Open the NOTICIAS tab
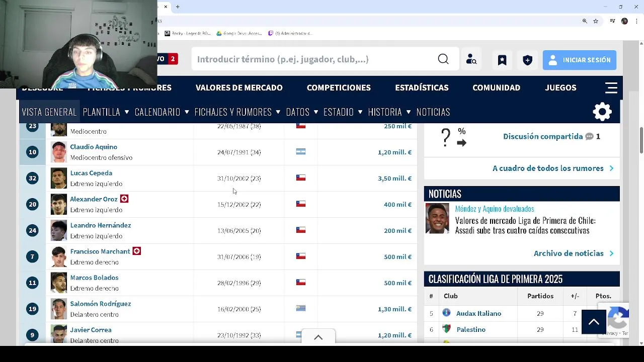This screenshot has height=362, width=644. [x=433, y=112]
